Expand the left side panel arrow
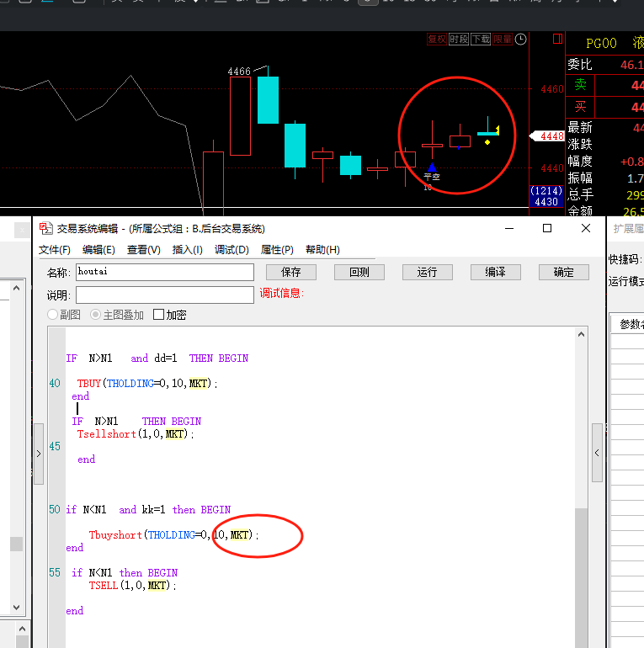This screenshot has width=644, height=648. [x=39, y=453]
